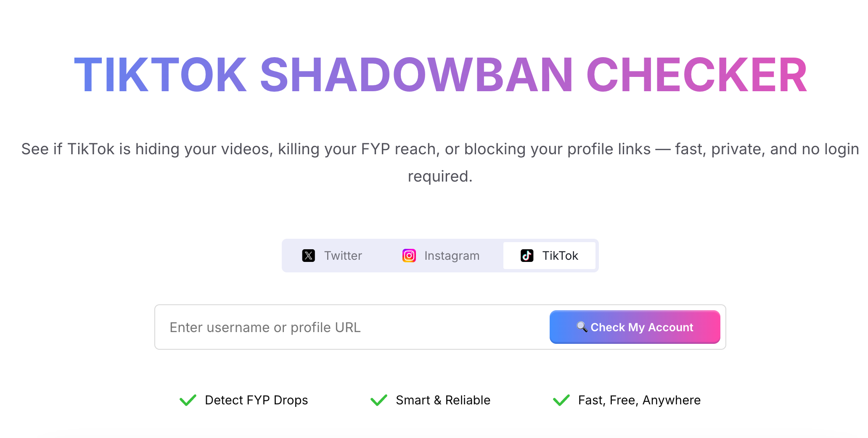Click the Fast, Free, Anywhere feature text
Screen dimensions: 868x438
[x=638, y=400]
